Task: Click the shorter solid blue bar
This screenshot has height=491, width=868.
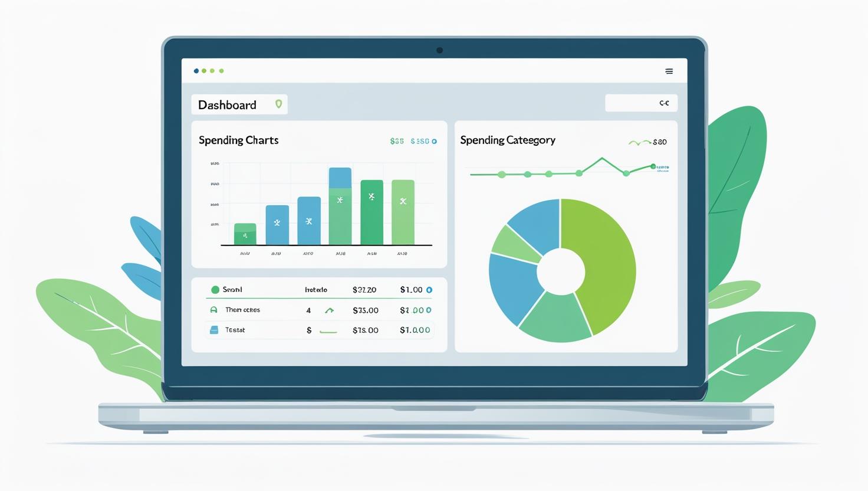Action: click(277, 225)
